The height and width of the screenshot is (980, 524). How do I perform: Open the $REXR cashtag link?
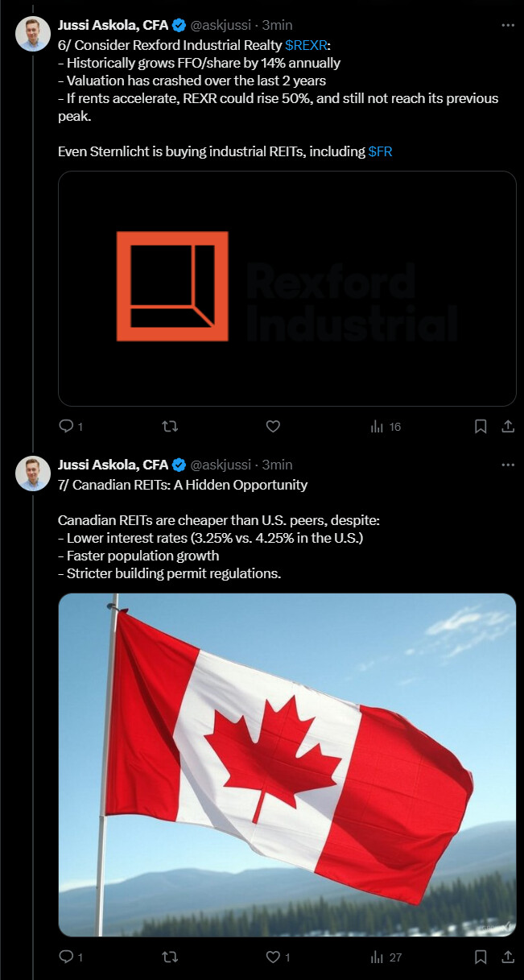point(306,44)
